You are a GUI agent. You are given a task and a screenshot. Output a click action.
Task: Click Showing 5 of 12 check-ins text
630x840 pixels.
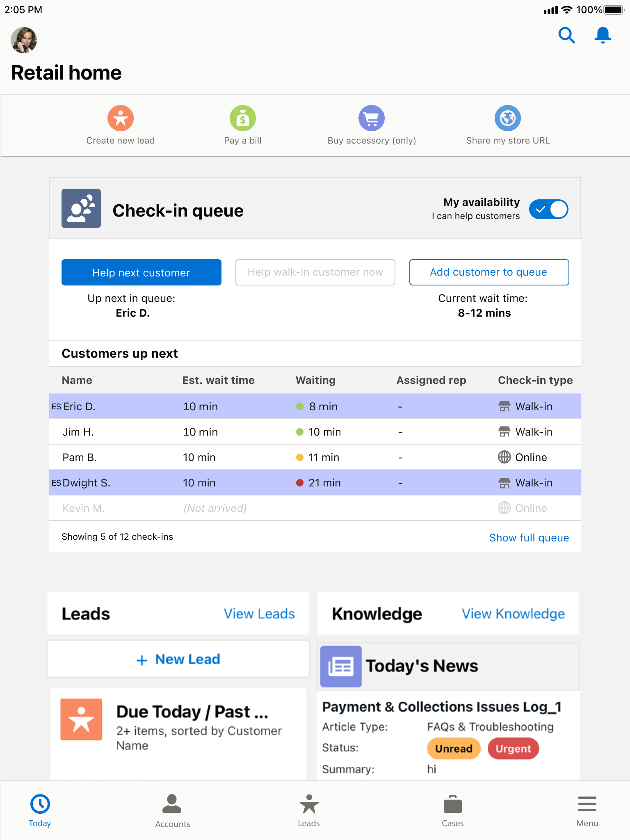[117, 537]
